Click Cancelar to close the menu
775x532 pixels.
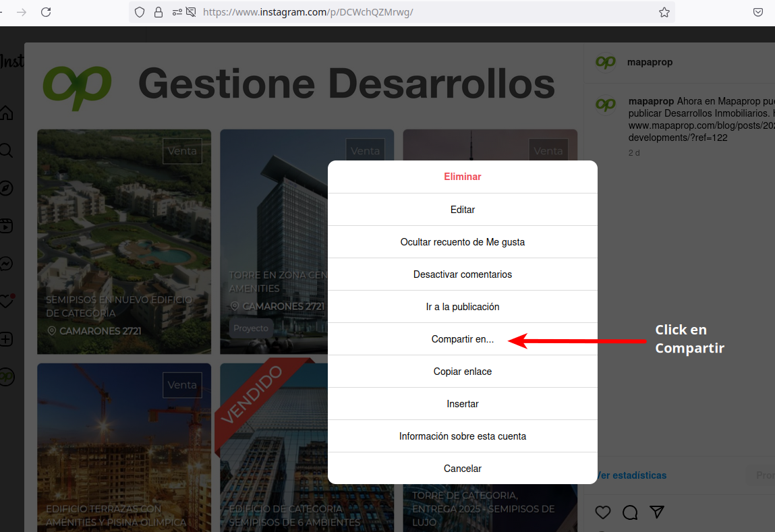463,468
